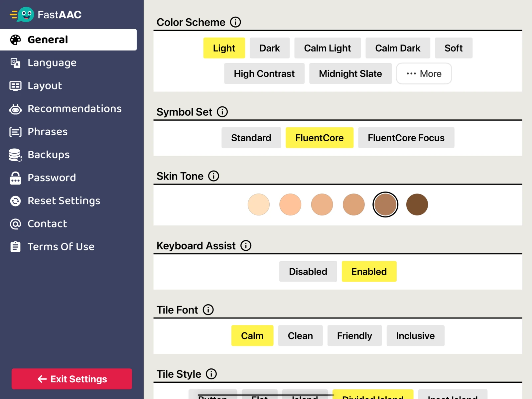Click the General palette icon
The height and width of the screenshot is (399, 532).
15,40
